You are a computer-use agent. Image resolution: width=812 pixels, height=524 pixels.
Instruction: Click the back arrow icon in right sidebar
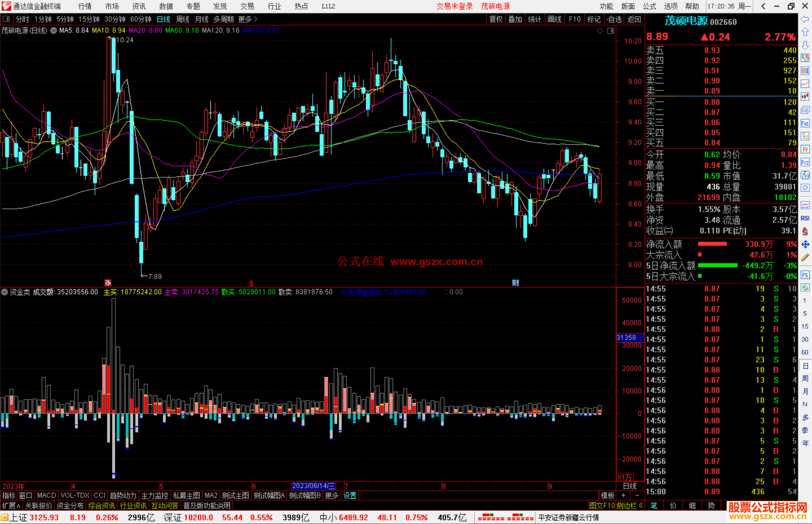pos(805,19)
